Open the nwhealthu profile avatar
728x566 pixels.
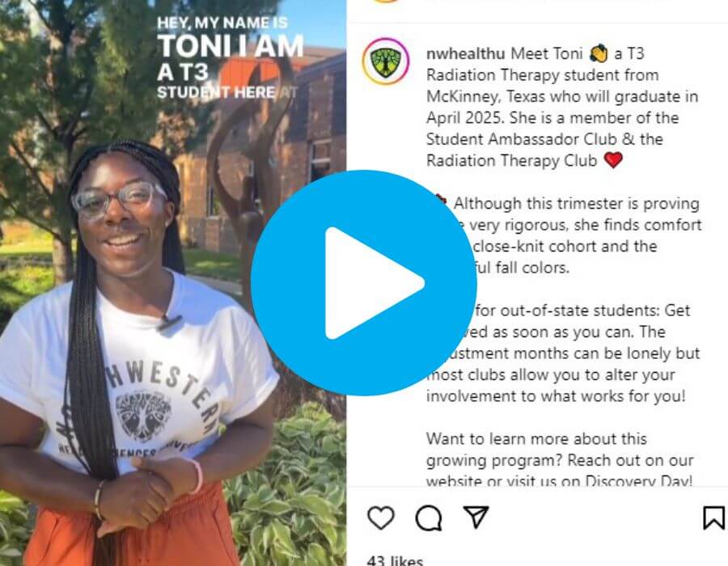coord(385,61)
